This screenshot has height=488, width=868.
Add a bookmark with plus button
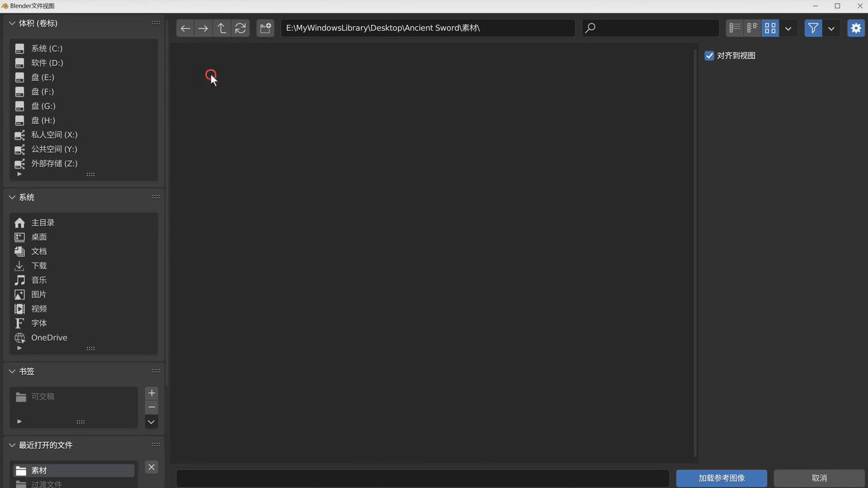[151, 393]
